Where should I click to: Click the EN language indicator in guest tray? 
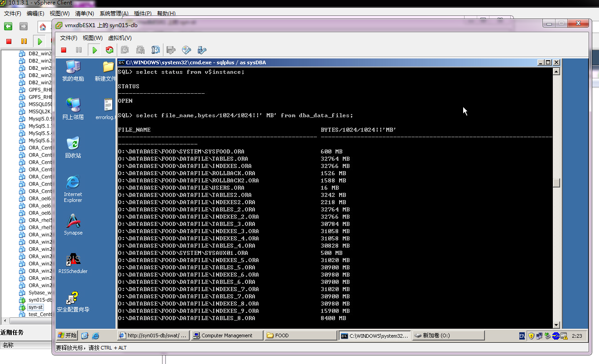[x=522, y=335]
